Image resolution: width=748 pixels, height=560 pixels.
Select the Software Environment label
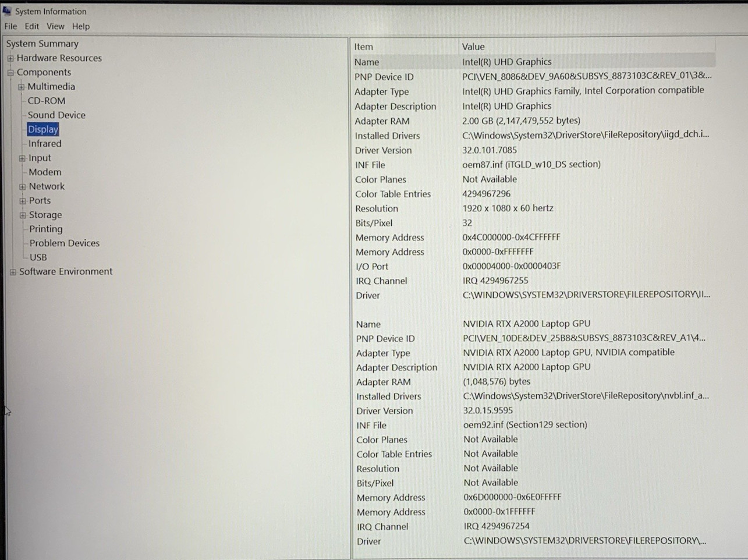click(66, 271)
